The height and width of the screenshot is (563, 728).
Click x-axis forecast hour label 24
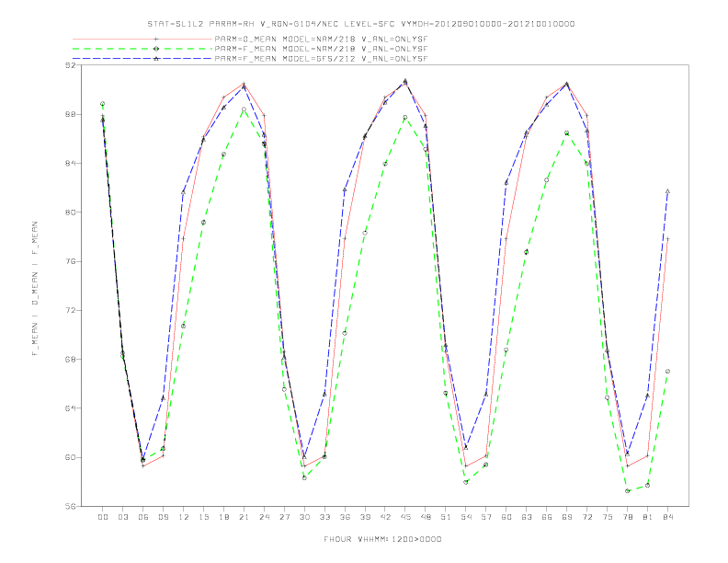pyautogui.click(x=264, y=517)
